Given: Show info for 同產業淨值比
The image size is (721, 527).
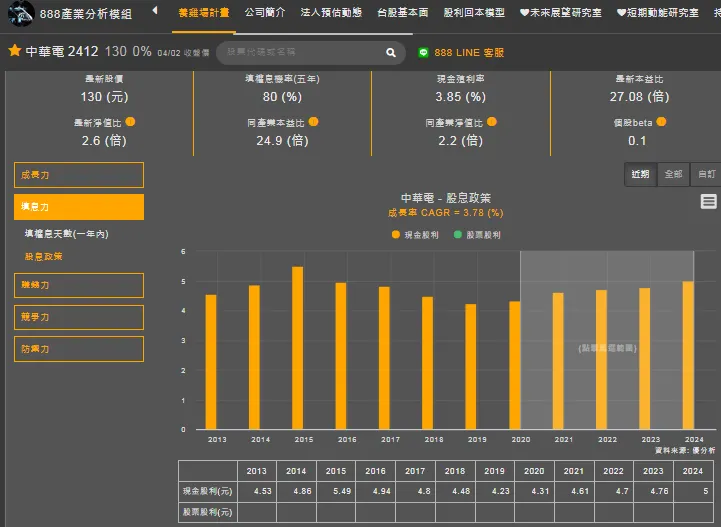Looking at the screenshot, I should coord(492,122).
